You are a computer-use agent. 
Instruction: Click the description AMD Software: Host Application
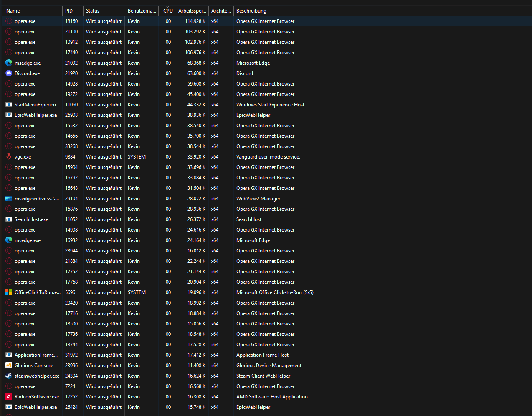tap(272, 397)
